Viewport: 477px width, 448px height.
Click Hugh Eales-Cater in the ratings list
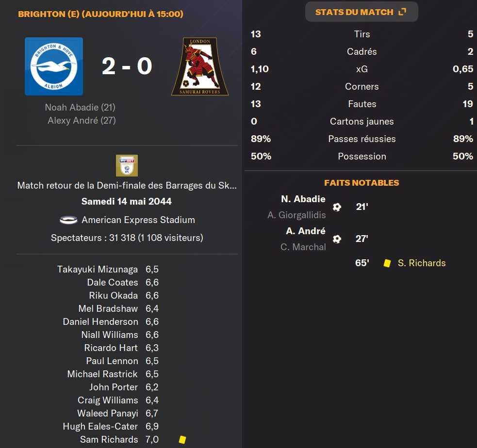[x=100, y=427]
